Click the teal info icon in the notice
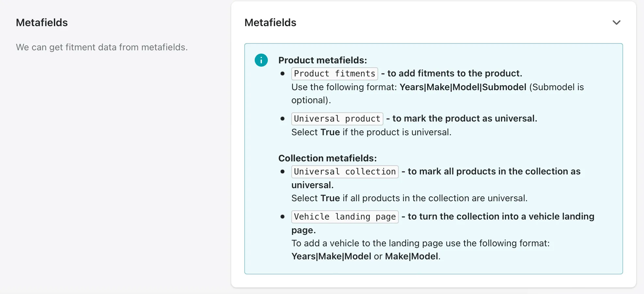644x294 pixels. (261, 60)
